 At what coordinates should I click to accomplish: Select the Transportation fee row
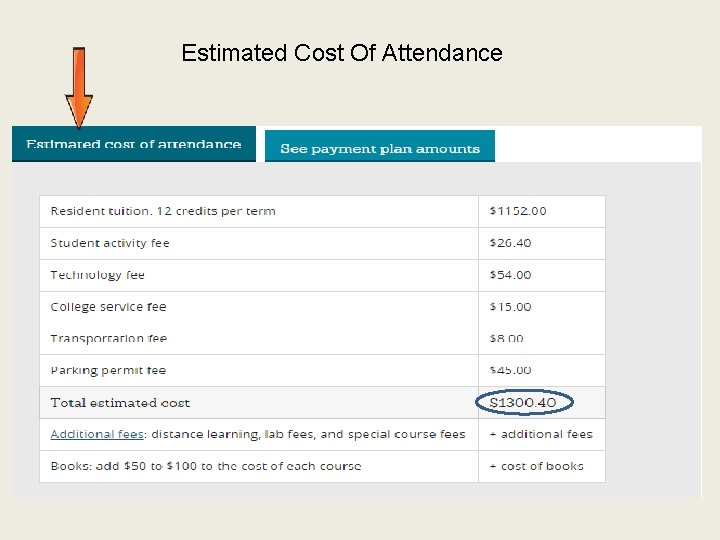point(108,339)
